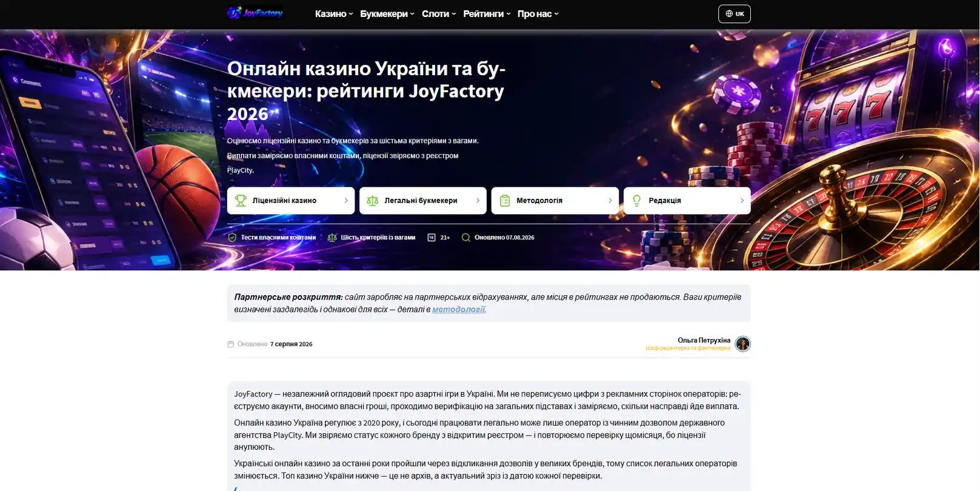Screen dimensions: 980x491
Task: Click chevron arrow on Редакція card
Action: (742, 201)
